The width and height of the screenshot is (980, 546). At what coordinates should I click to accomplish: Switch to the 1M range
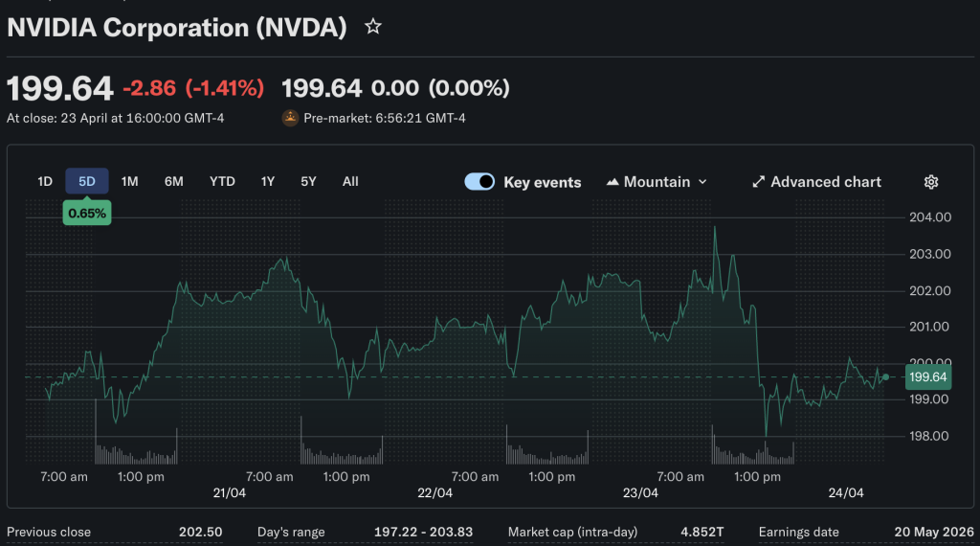[x=129, y=181]
